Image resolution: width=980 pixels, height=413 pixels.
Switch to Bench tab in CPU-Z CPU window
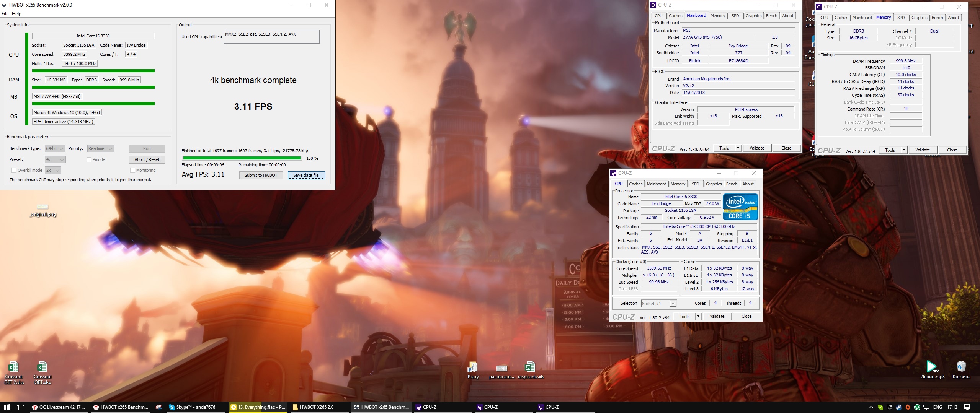pyautogui.click(x=732, y=184)
